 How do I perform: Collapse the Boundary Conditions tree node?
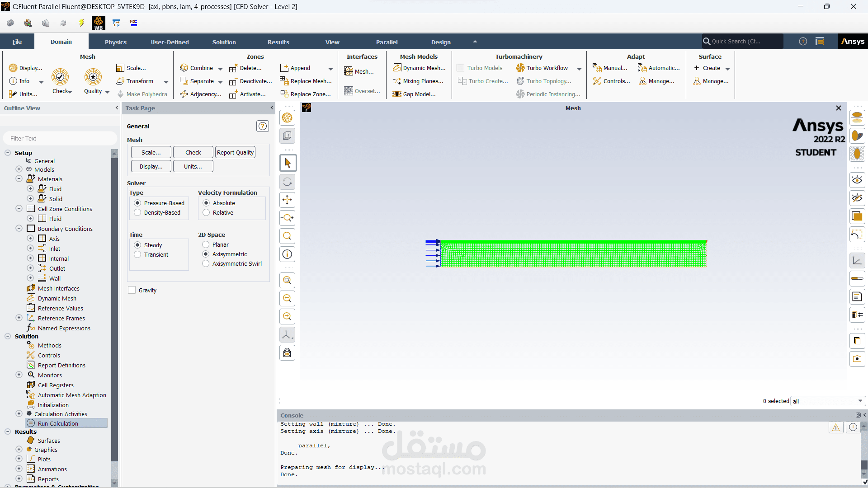[19, 229]
